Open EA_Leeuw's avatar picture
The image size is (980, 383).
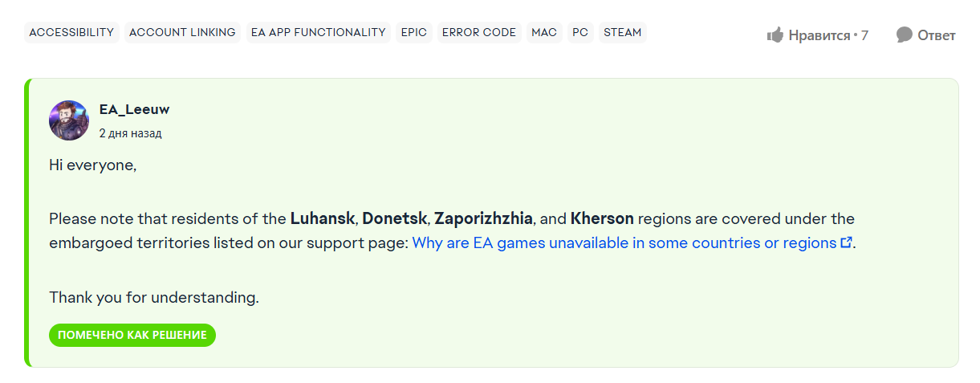(69, 120)
